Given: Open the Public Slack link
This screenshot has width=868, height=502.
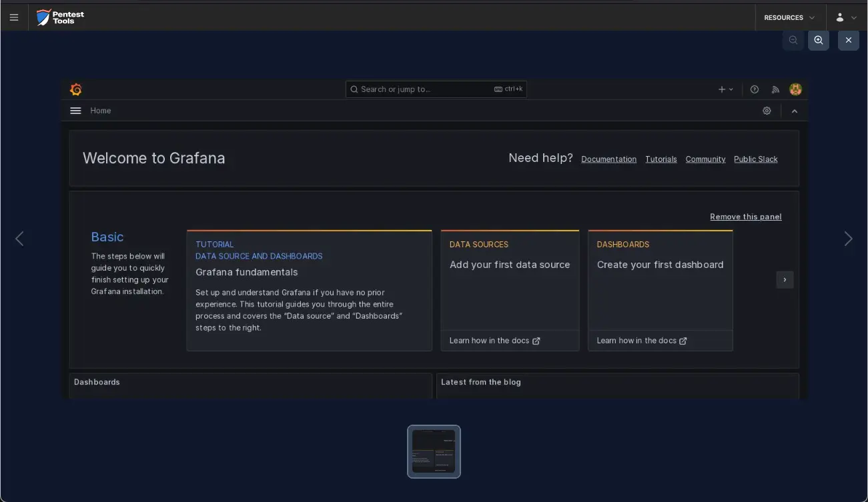Looking at the screenshot, I should pyautogui.click(x=756, y=159).
